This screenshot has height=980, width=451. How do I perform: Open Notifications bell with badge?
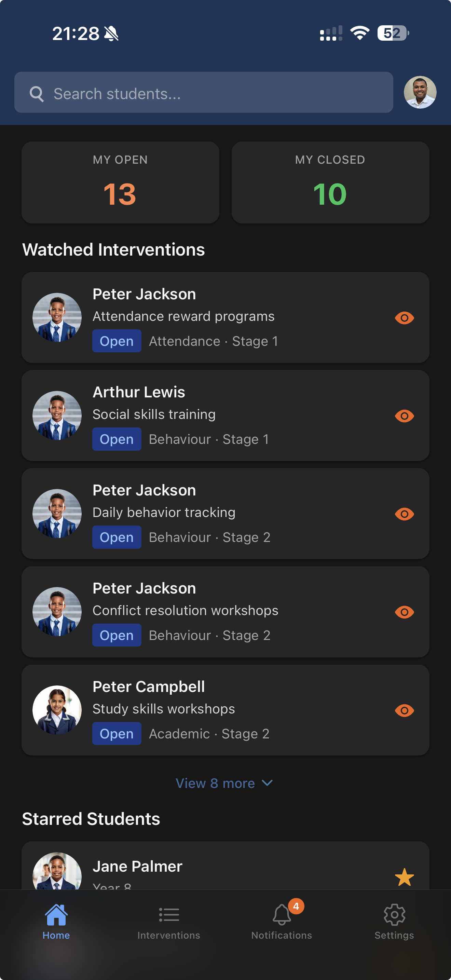(x=282, y=915)
